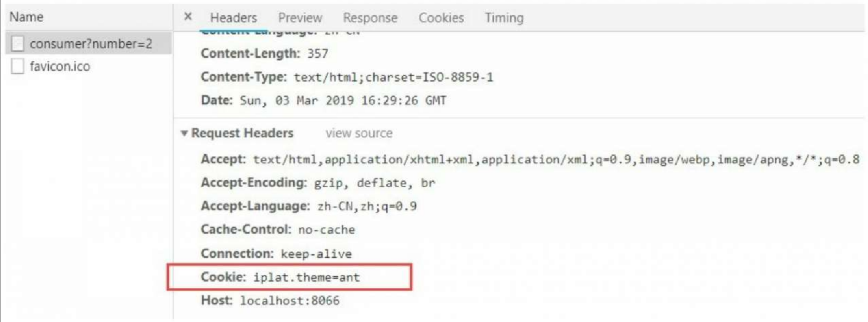Select the consumer?number=2 request
This screenshot has height=322, width=868.
[89, 43]
